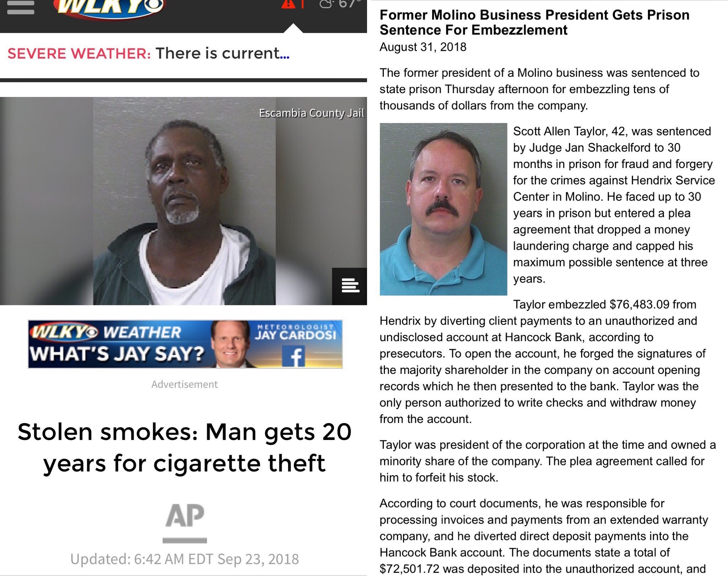This screenshot has width=728, height=576.
Task: Show the photo caption icon
Action: [x=350, y=286]
